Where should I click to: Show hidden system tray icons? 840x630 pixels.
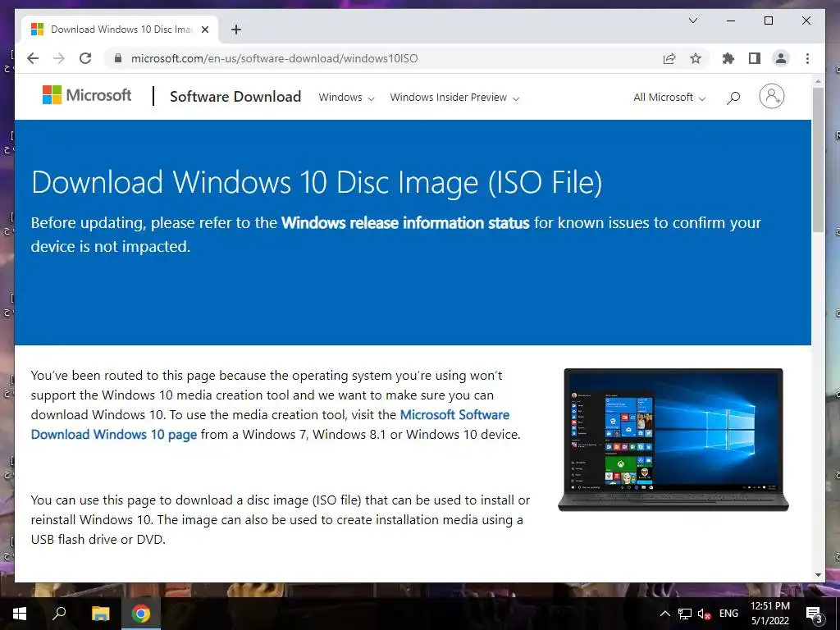coord(664,614)
